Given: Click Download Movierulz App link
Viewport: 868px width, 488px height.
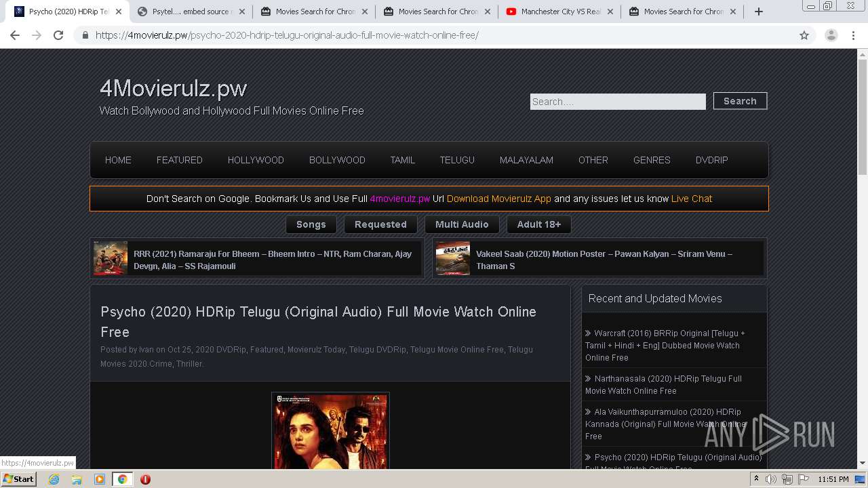Looking at the screenshot, I should click(499, 199).
